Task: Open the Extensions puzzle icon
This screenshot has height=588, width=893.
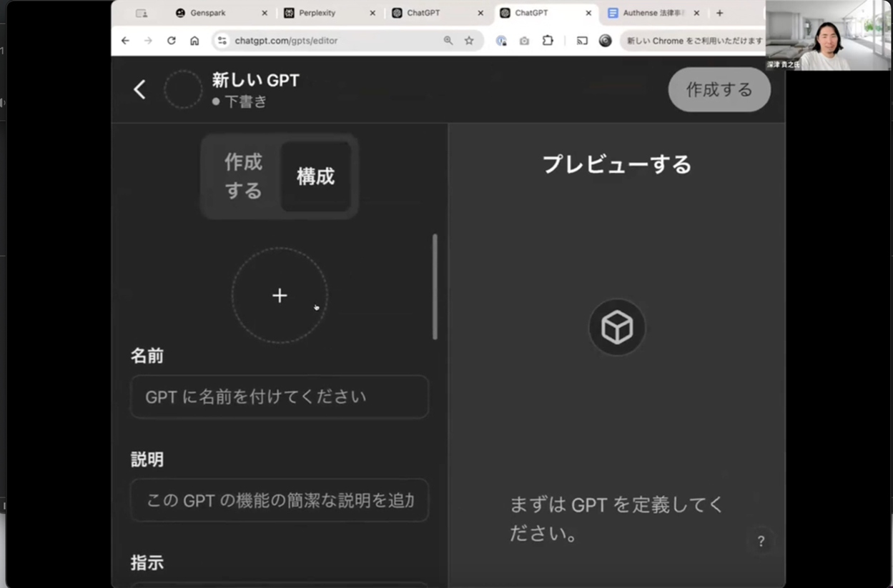Action: click(x=548, y=41)
